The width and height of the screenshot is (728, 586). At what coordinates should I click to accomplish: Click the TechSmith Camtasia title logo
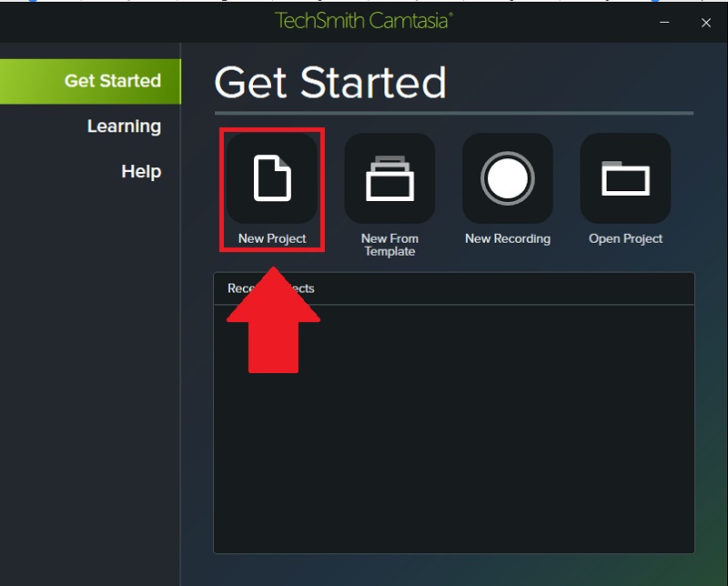point(363,21)
